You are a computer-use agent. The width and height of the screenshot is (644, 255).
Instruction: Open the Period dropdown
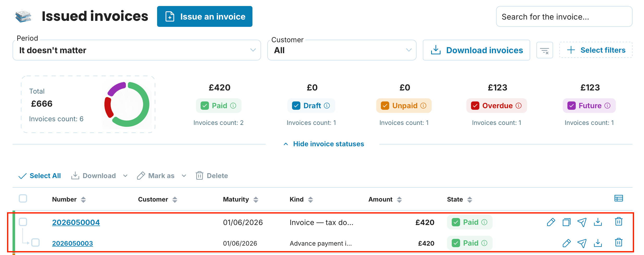[x=137, y=50]
